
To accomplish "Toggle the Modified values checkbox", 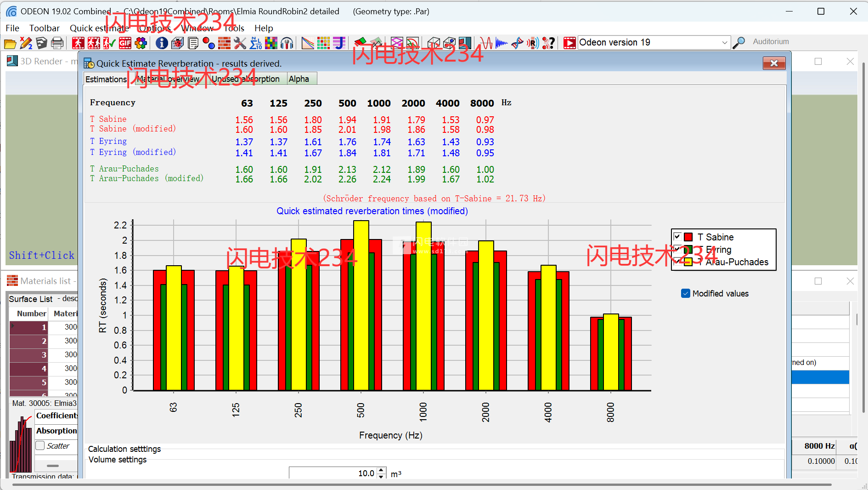I will (x=686, y=294).
